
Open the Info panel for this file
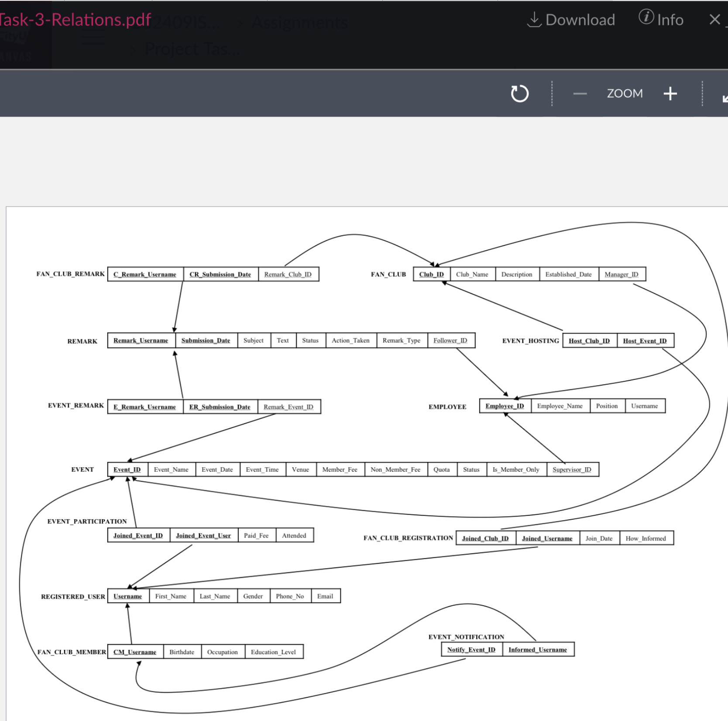click(x=661, y=19)
